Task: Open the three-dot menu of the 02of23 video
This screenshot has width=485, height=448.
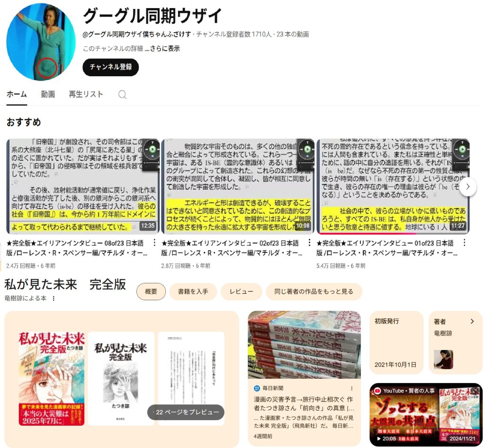Action: [x=309, y=243]
